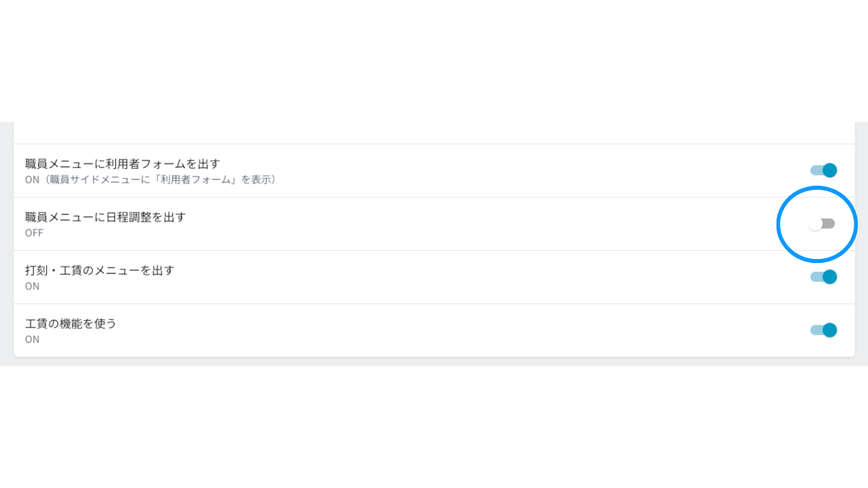The height and width of the screenshot is (488, 868).
Task: Switch off the 工賃の機能を使う toggle
Action: coord(823,330)
